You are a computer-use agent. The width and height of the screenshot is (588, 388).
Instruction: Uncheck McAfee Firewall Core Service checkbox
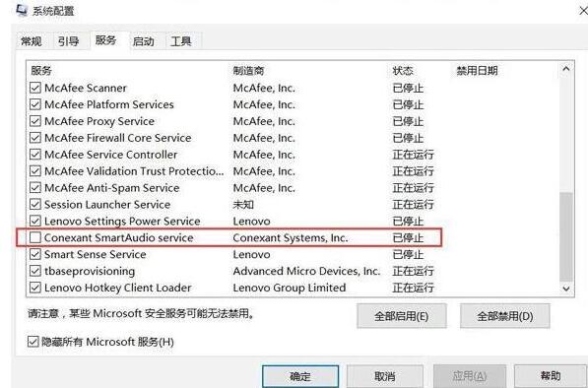pyautogui.click(x=35, y=138)
